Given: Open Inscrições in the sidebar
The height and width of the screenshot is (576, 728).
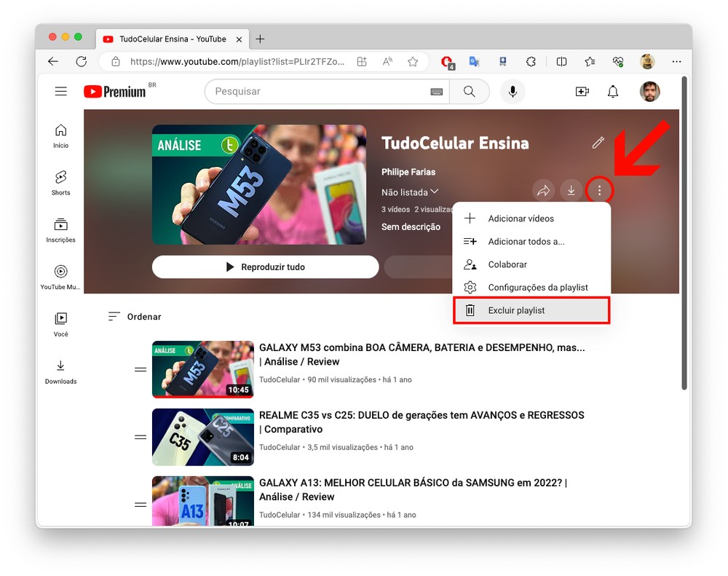Looking at the screenshot, I should coord(61,230).
